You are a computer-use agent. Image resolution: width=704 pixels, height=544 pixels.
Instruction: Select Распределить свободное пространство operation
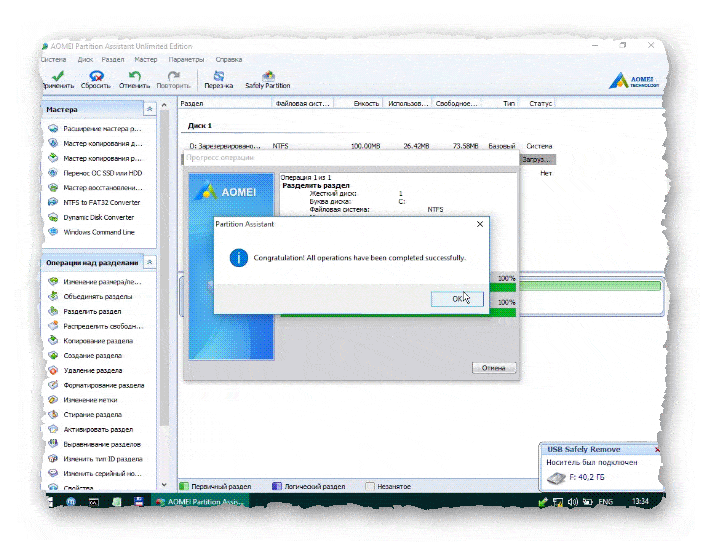point(96,326)
